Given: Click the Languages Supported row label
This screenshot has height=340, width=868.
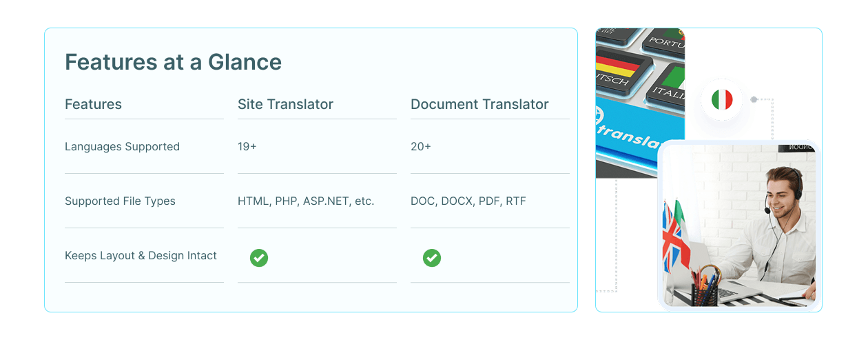Looking at the screenshot, I should [x=122, y=147].
